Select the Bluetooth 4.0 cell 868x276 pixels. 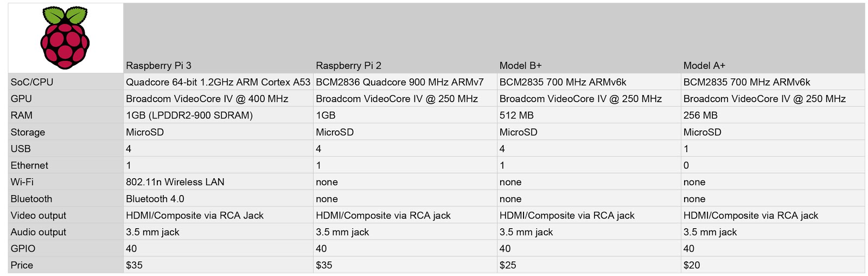155,199
